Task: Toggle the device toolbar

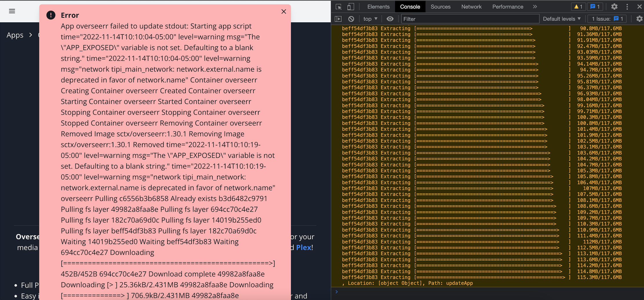Action: point(351,6)
